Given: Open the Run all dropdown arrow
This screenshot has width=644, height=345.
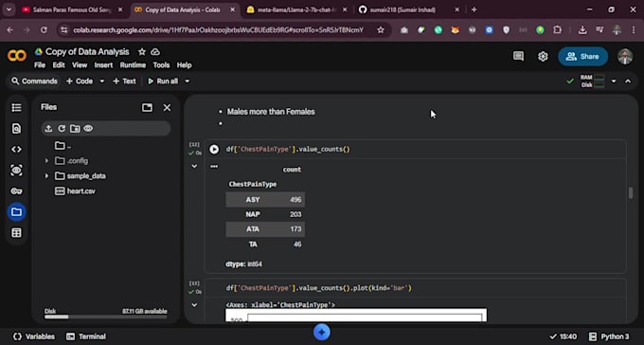Looking at the screenshot, I should (188, 81).
